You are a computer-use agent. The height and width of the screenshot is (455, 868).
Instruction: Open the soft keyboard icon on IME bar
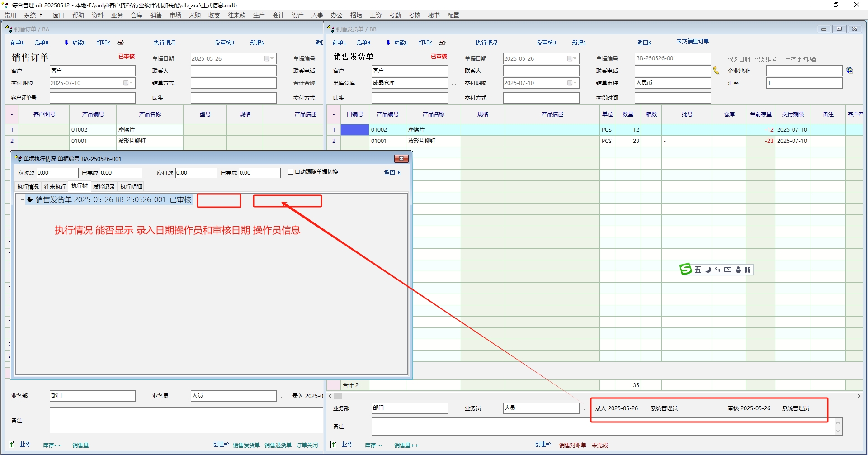(728, 270)
